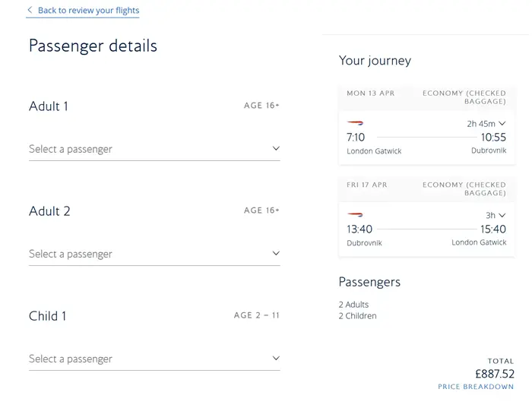Click the £887.52 total price
This screenshot has height=408, width=532.
(494, 374)
